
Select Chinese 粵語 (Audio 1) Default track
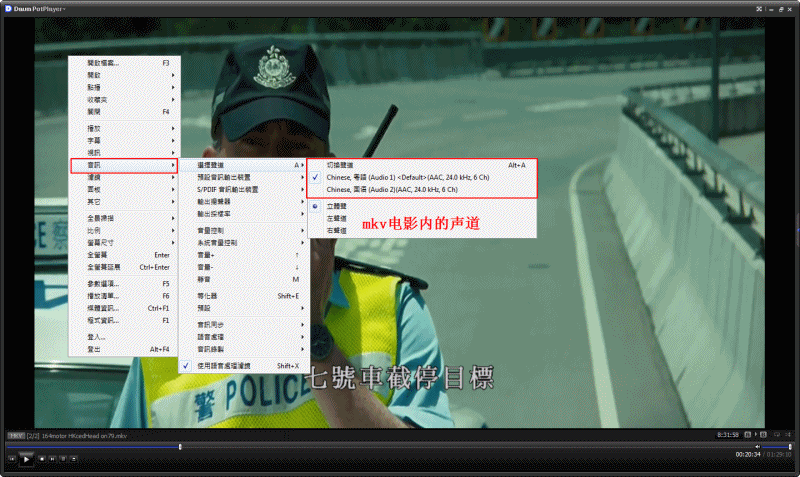[422, 178]
